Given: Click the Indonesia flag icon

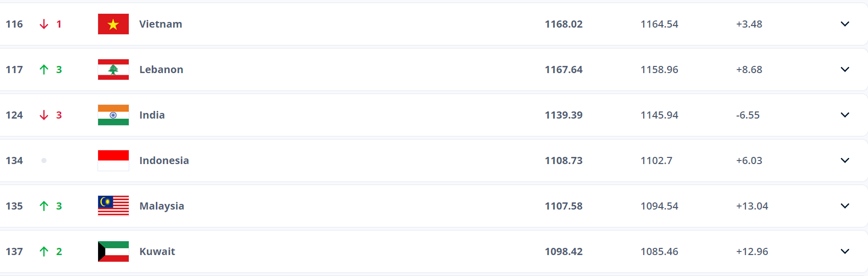Looking at the screenshot, I should point(113,160).
